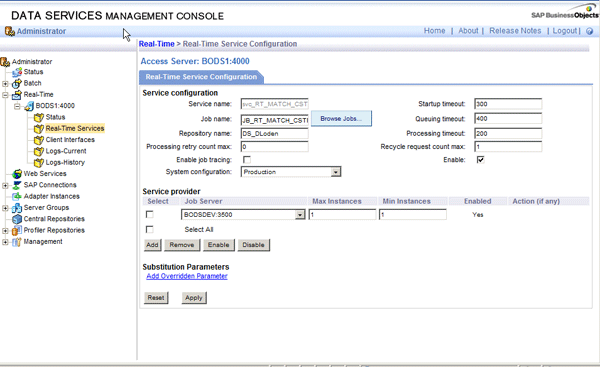Open Central Repositories tree item

click(54, 219)
